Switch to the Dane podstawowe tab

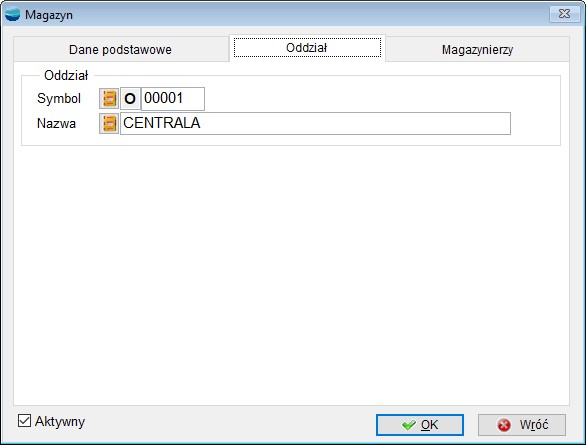[x=120, y=49]
